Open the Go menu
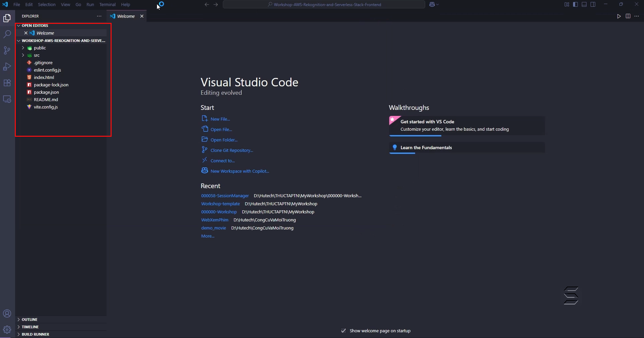The width and height of the screenshot is (644, 338). coord(78,4)
